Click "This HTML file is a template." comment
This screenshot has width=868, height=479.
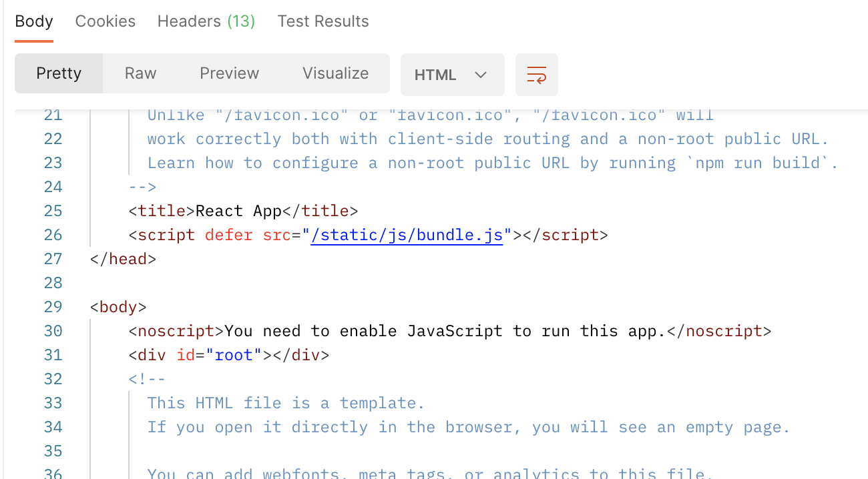tap(286, 403)
